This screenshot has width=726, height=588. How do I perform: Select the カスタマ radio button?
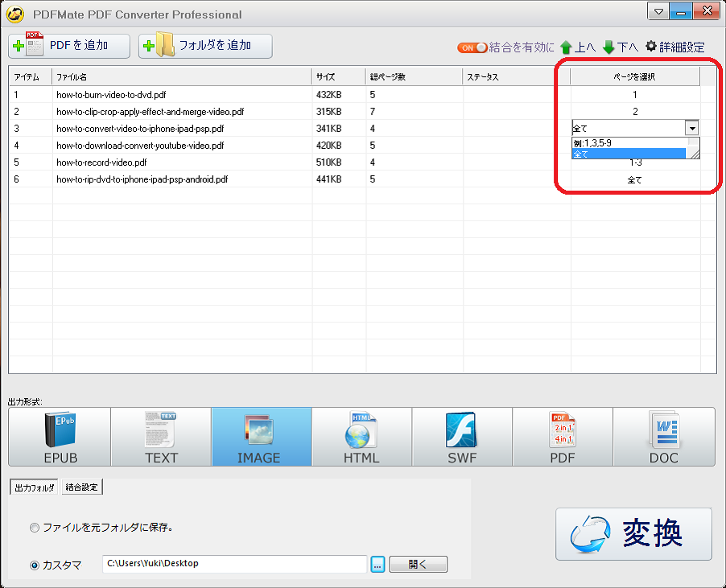[x=35, y=565]
